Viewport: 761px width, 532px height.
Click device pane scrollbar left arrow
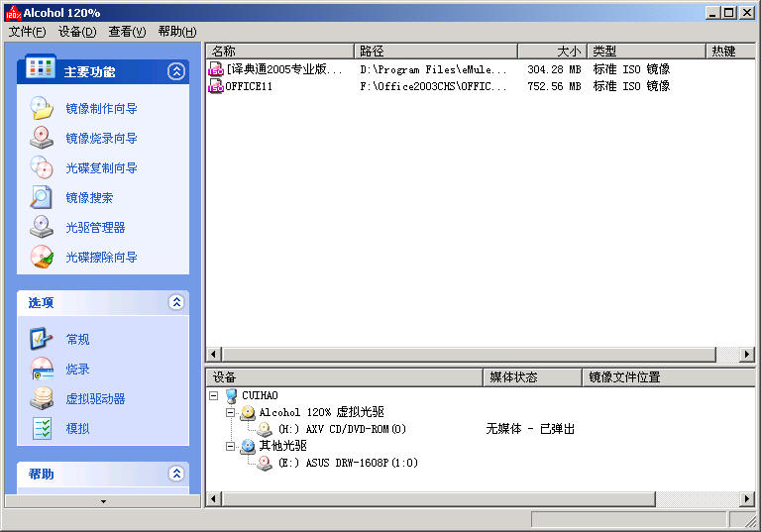click(213, 498)
